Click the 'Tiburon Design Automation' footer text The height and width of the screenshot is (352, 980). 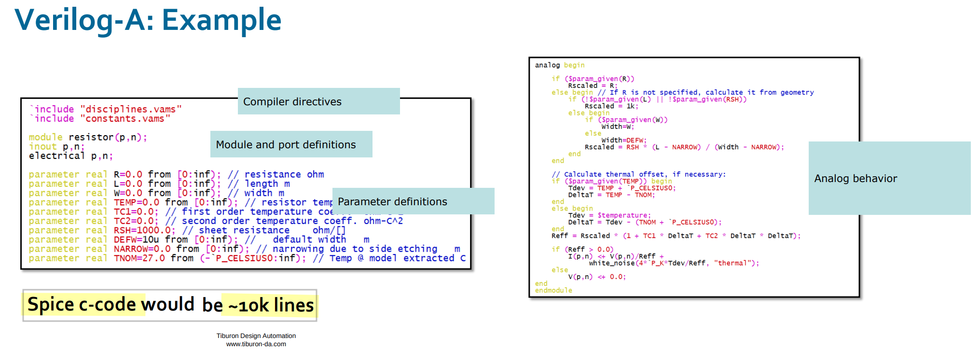[x=256, y=336]
